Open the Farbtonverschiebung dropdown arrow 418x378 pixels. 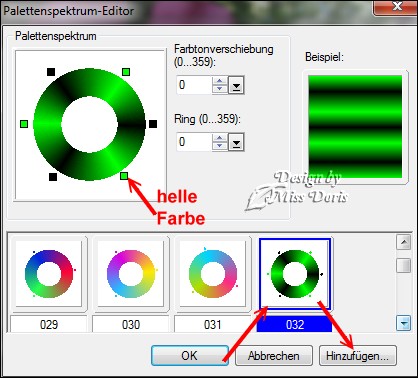tap(237, 85)
